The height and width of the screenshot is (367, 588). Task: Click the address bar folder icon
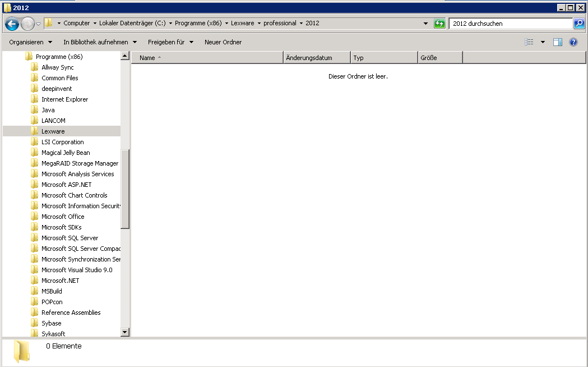pyautogui.click(x=48, y=23)
